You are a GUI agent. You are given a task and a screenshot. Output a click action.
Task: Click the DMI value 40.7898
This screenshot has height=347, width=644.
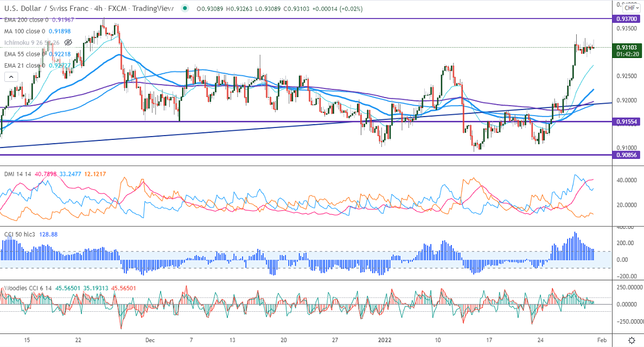tap(46, 174)
